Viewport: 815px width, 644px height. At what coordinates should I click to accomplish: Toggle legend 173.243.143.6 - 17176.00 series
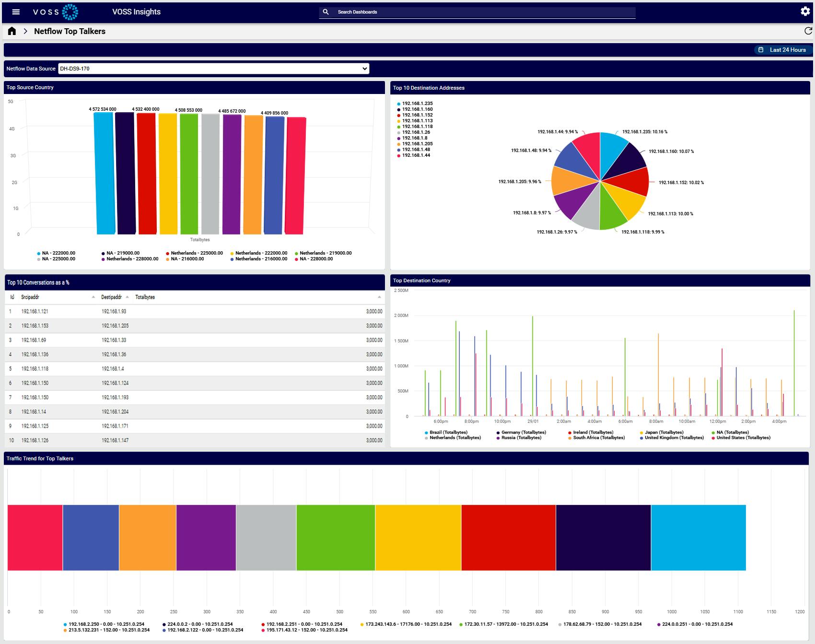pyautogui.click(x=406, y=624)
